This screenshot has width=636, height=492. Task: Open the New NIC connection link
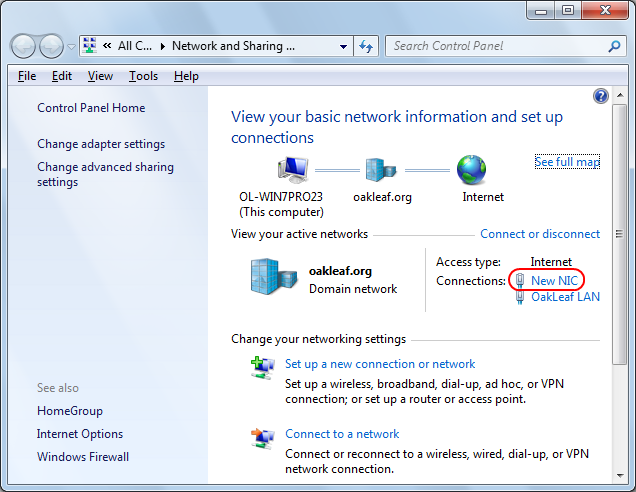(554, 281)
